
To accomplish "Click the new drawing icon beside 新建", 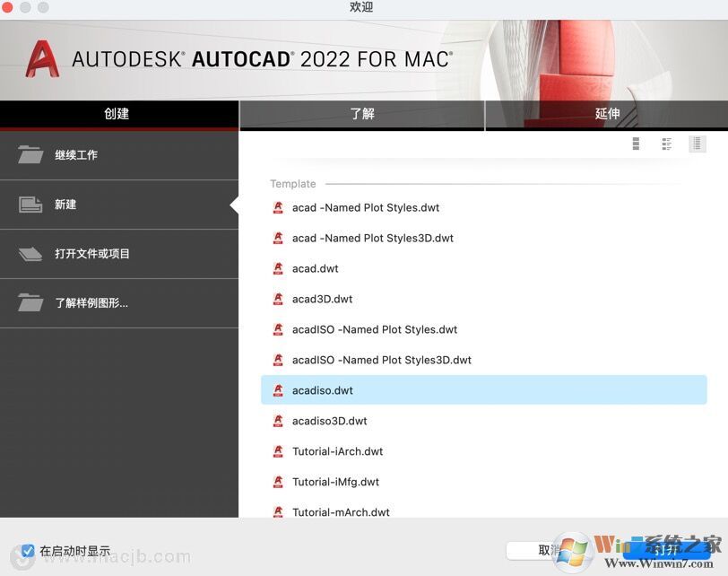I will coord(30,205).
